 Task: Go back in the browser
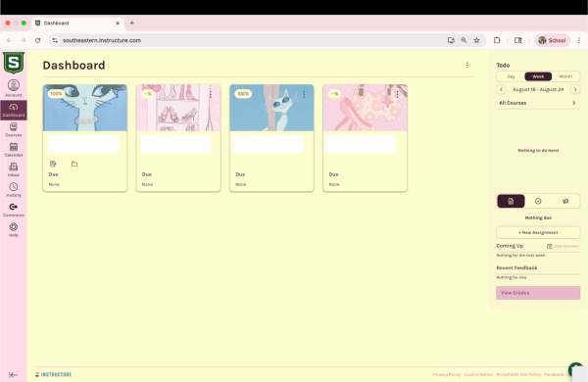pyautogui.click(x=10, y=40)
